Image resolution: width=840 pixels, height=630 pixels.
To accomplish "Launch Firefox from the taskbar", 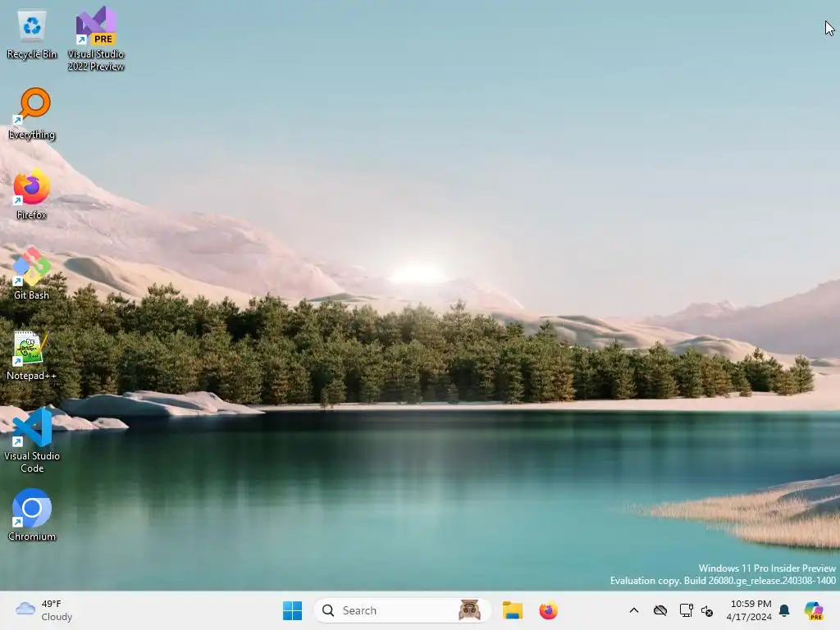I will (548, 610).
